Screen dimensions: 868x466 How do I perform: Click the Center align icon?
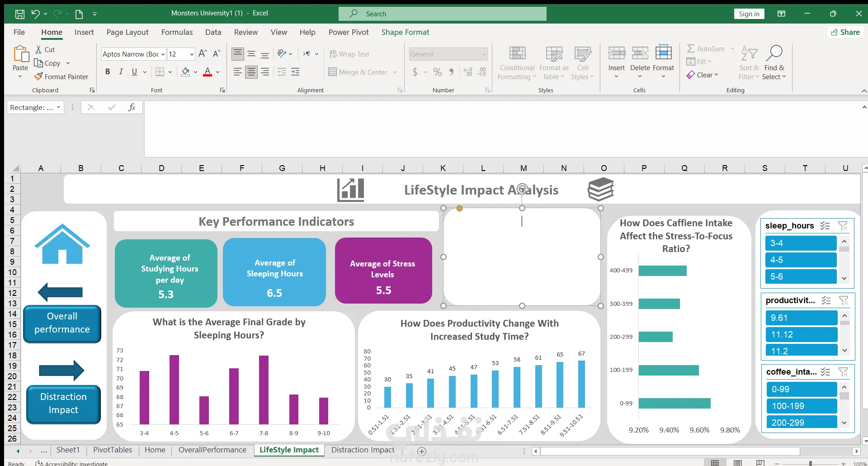251,71
